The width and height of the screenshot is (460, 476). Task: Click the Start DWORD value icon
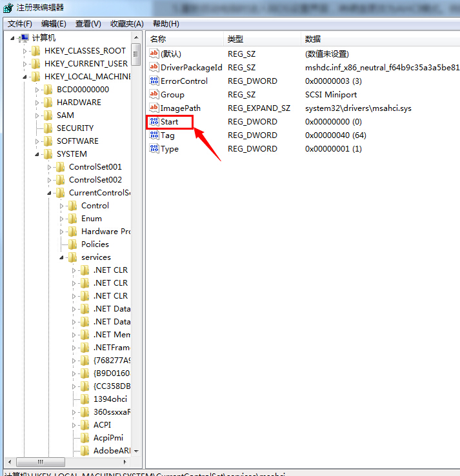pyautogui.click(x=154, y=121)
